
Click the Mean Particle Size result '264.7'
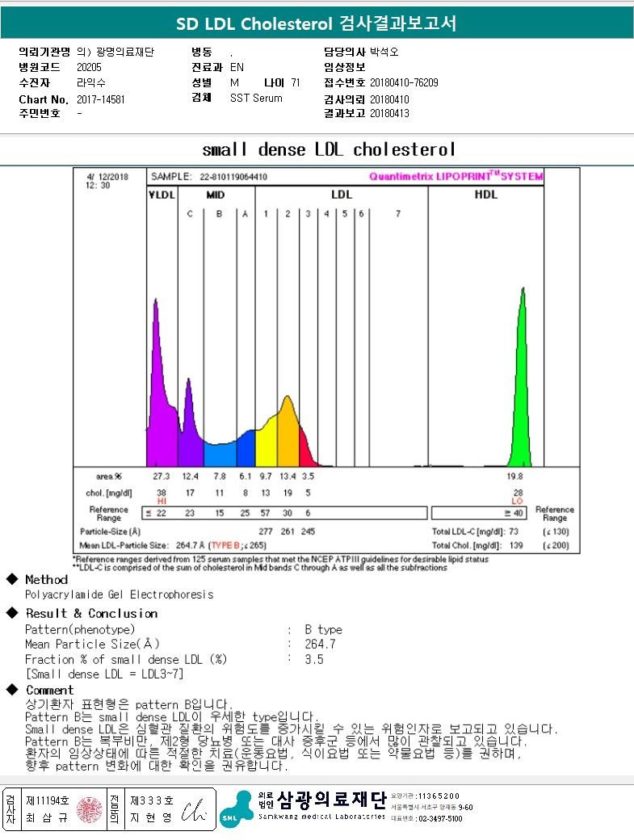(320, 644)
